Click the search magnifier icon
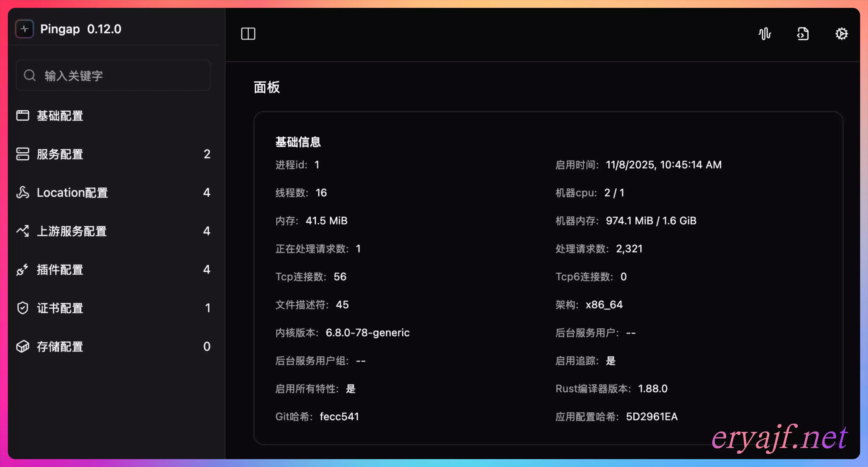Viewport: 868px width, 467px height. [x=30, y=75]
